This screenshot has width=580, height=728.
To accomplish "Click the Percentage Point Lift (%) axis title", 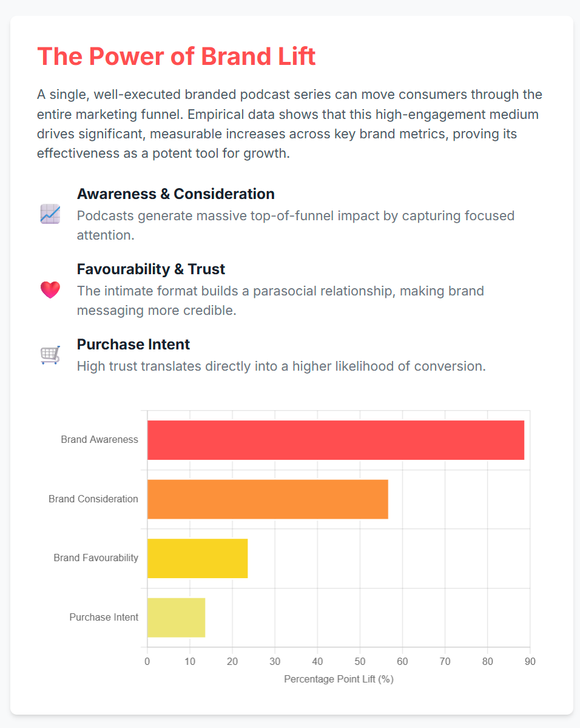I will click(339, 679).
